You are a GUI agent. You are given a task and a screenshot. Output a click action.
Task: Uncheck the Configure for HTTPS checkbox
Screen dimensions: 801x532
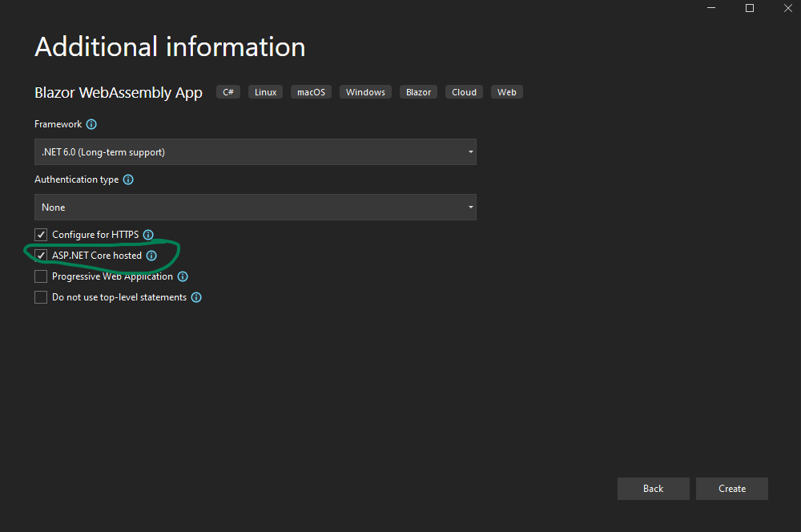(41, 235)
